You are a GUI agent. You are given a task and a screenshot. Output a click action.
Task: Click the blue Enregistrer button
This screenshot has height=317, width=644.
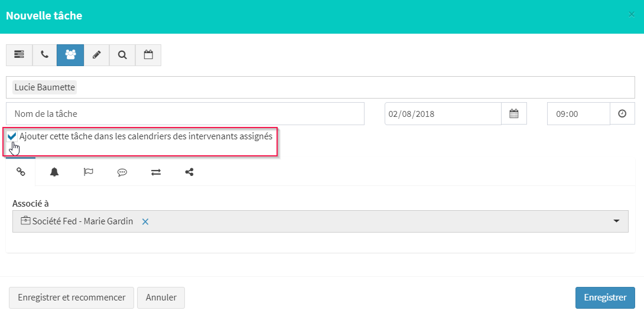click(x=605, y=298)
